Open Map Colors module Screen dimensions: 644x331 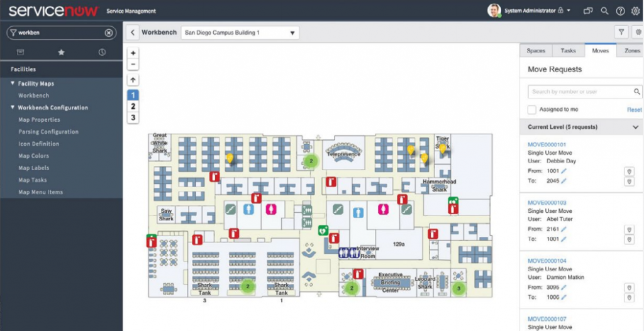33,156
